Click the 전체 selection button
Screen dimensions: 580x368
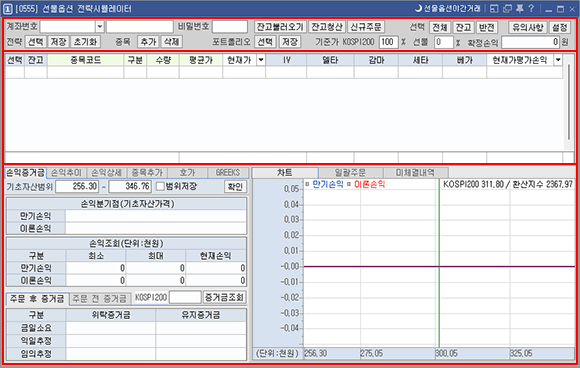[x=440, y=27]
